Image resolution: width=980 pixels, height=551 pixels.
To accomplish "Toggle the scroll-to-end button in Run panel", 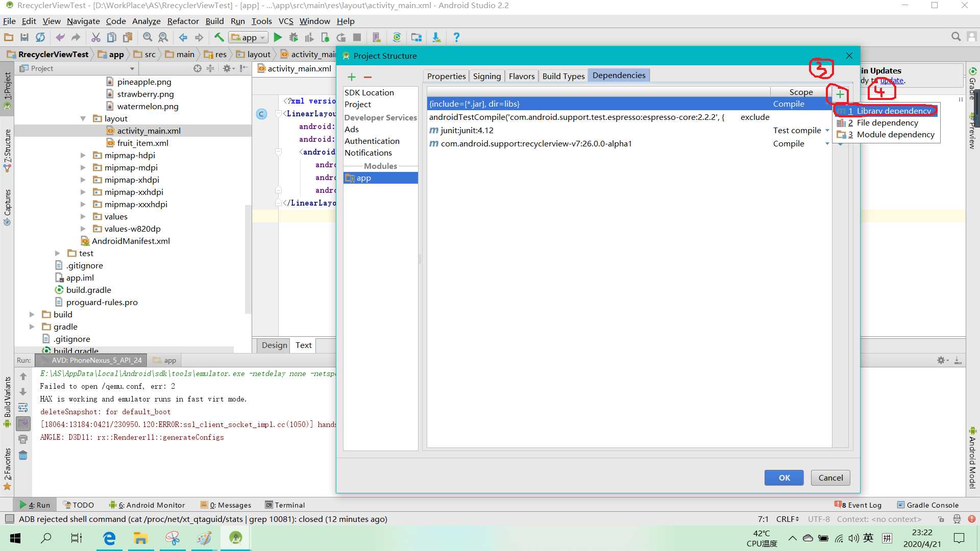I will pos(23,423).
